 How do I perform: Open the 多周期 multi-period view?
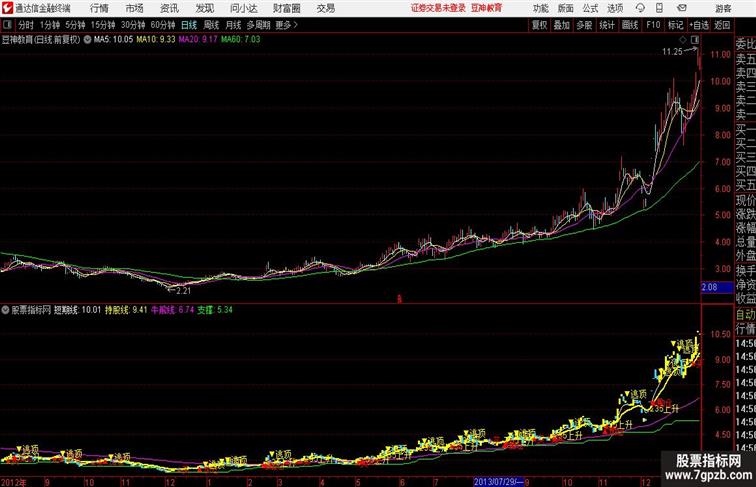pyautogui.click(x=258, y=25)
